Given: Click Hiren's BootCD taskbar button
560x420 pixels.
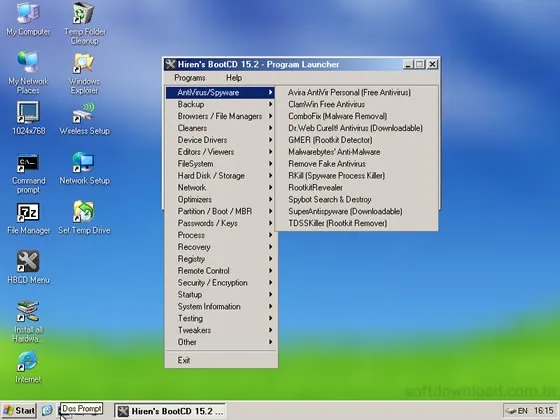Looking at the screenshot, I should 170,411.
